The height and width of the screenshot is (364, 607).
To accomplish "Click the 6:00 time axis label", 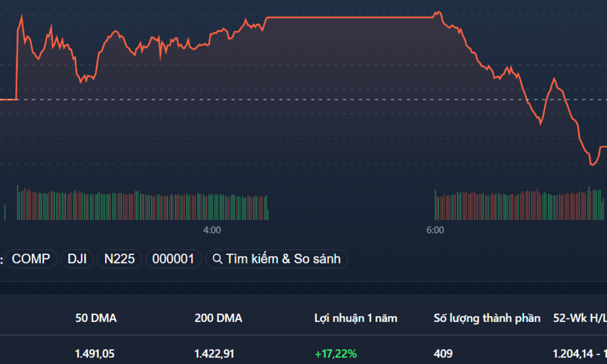I will coord(435,230).
